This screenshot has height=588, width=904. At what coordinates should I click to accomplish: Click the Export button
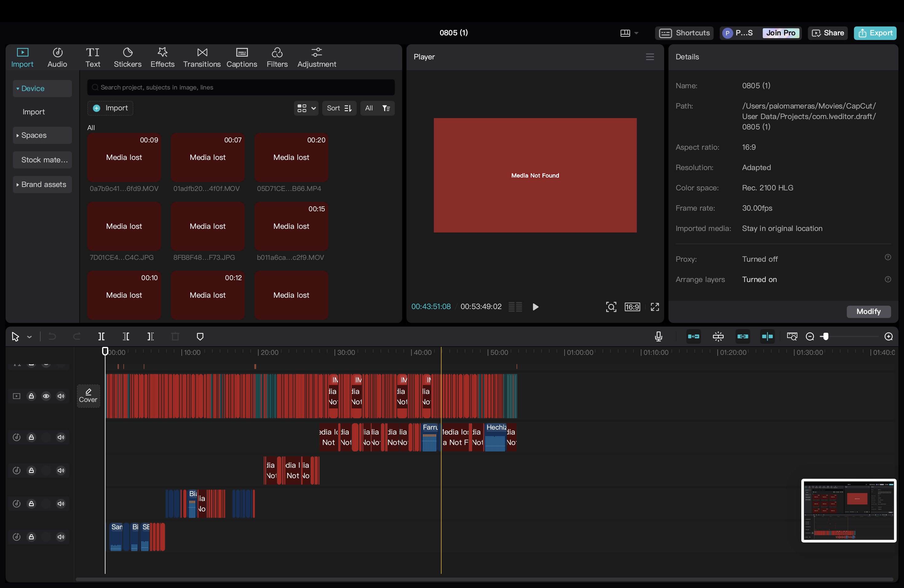pyautogui.click(x=875, y=33)
